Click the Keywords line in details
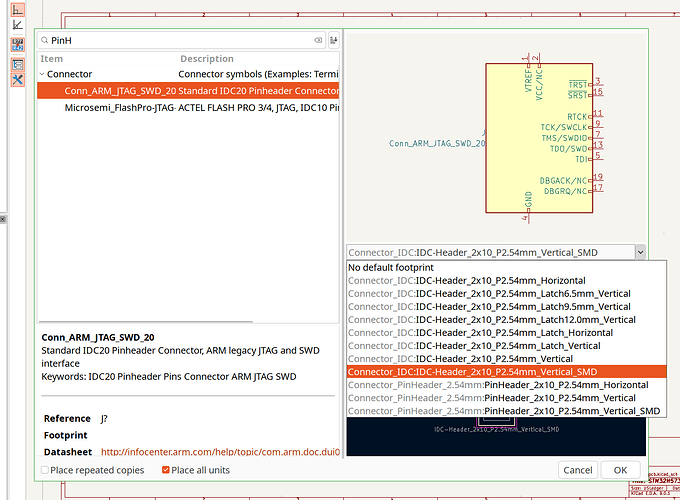The width and height of the screenshot is (680, 500). (169, 376)
